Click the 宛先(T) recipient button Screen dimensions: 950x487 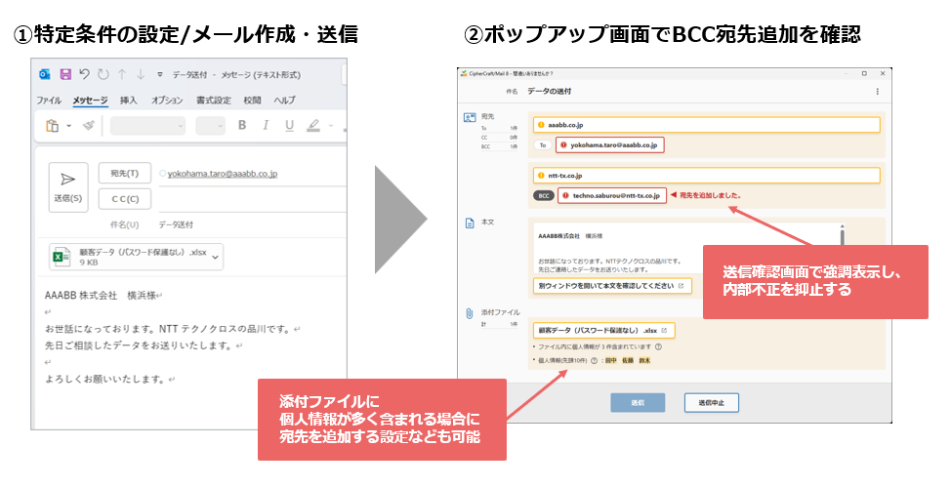pos(125,173)
